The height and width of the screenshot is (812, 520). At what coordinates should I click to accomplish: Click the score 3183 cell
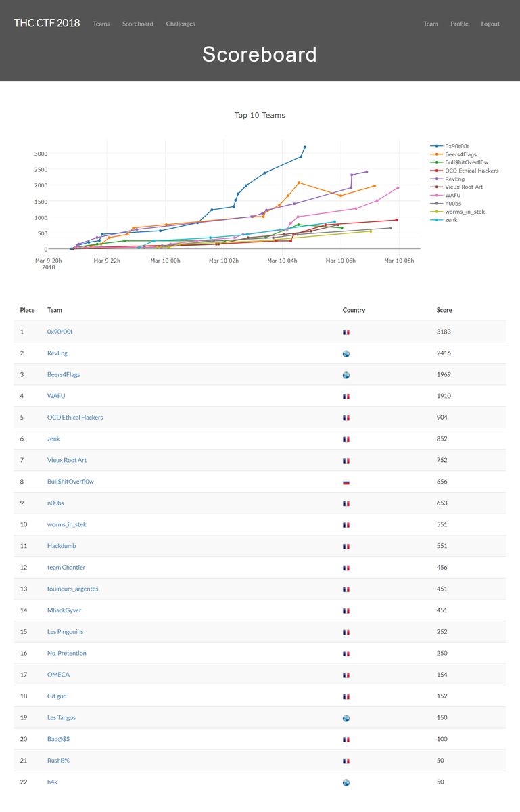click(444, 332)
